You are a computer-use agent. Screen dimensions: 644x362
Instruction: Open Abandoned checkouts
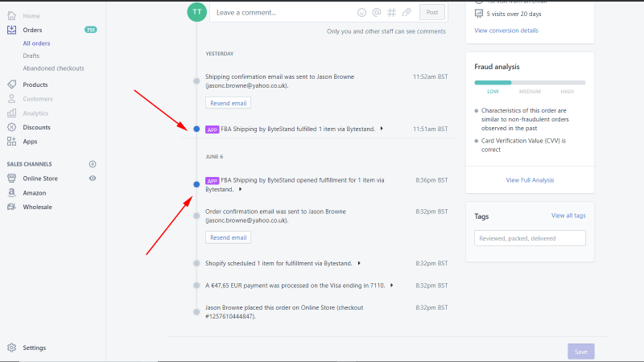coord(53,68)
